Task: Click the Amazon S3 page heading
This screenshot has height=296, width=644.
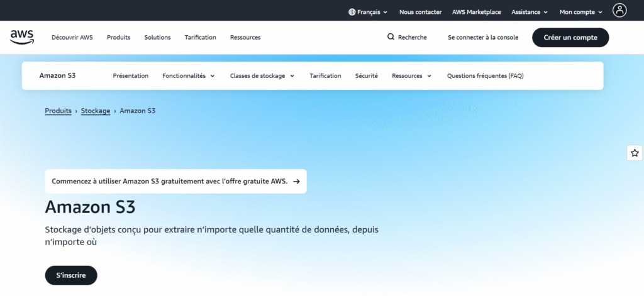Action: 91,207
